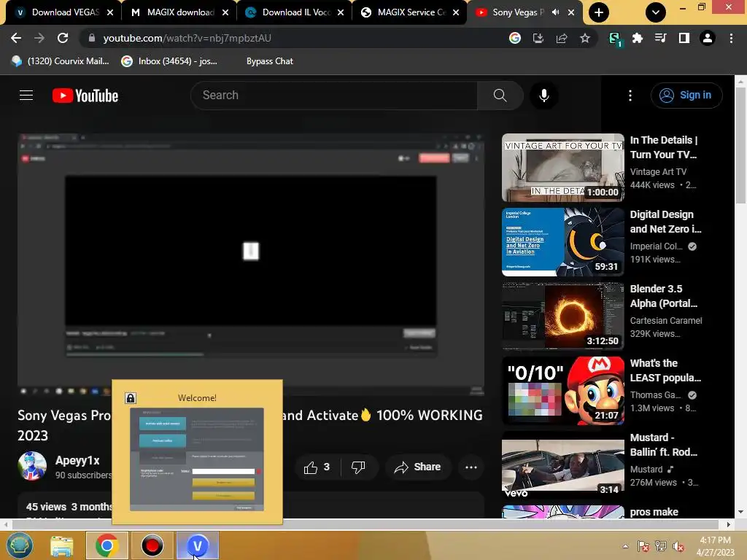
Task: Open the Chrome taskbar icon
Action: point(107,545)
